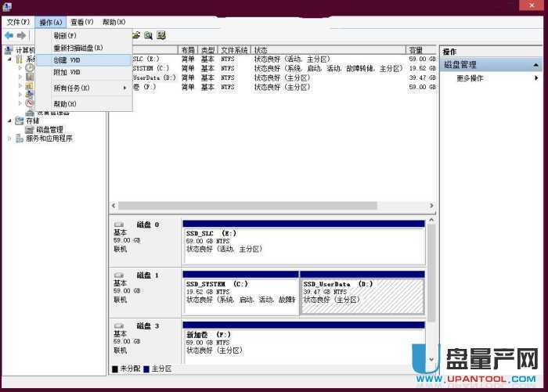Click the 磁盘 3 disk icon
548x392 pixels.
click(x=119, y=325)
